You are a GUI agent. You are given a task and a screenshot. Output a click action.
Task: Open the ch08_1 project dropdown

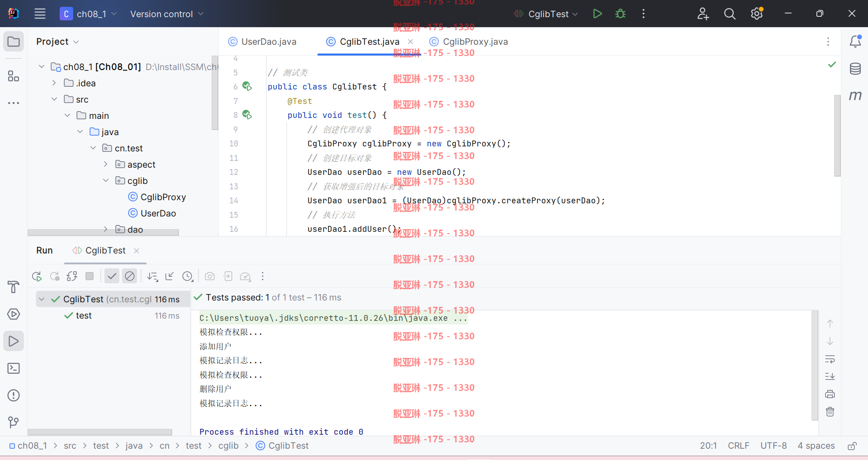(89, 14)
